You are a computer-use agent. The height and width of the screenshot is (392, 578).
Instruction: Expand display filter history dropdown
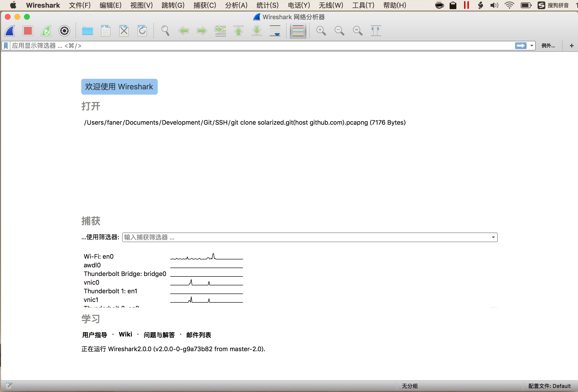532,46
